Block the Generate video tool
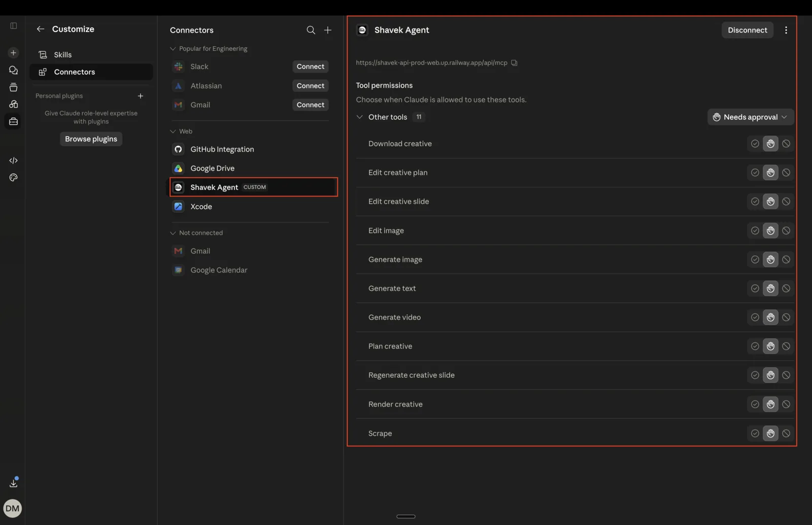The width and height of the screenshot is (812, 525). tap(786, 317)
